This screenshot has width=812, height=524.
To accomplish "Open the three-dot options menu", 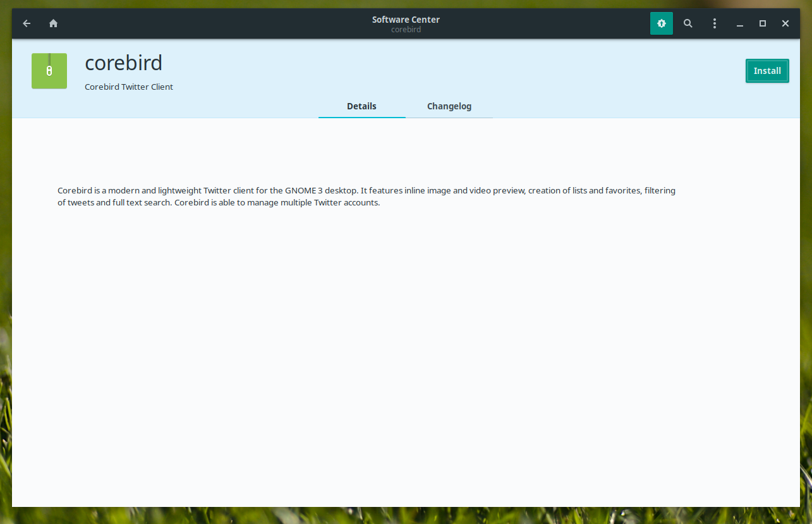I will (715, 23).
